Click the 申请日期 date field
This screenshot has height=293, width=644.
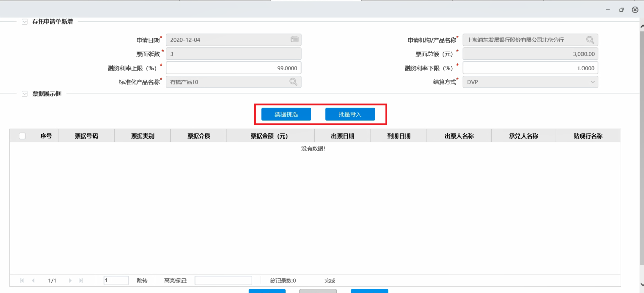[x=234, y=40]
